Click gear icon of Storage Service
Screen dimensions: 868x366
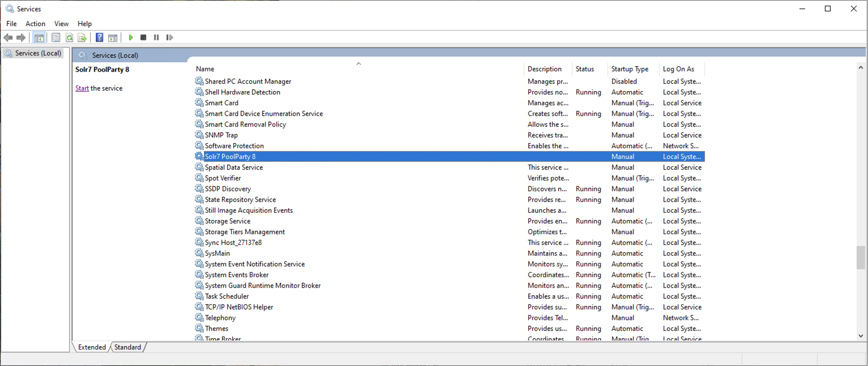(x=199, y=221)
